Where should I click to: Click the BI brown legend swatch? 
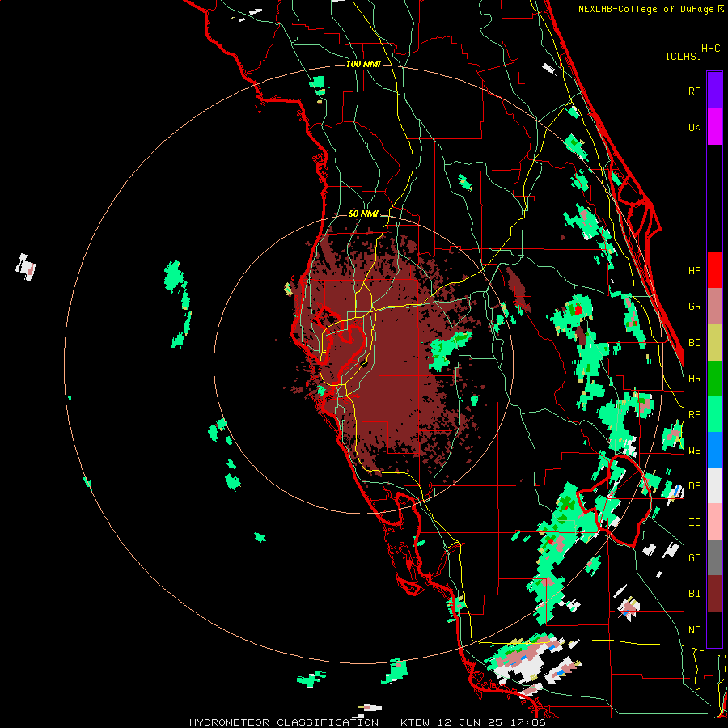pyautogui.click(x=714, y=594)
